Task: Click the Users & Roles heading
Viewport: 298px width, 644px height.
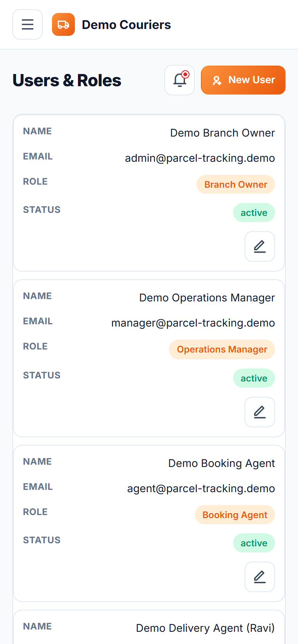Action: 67,80
